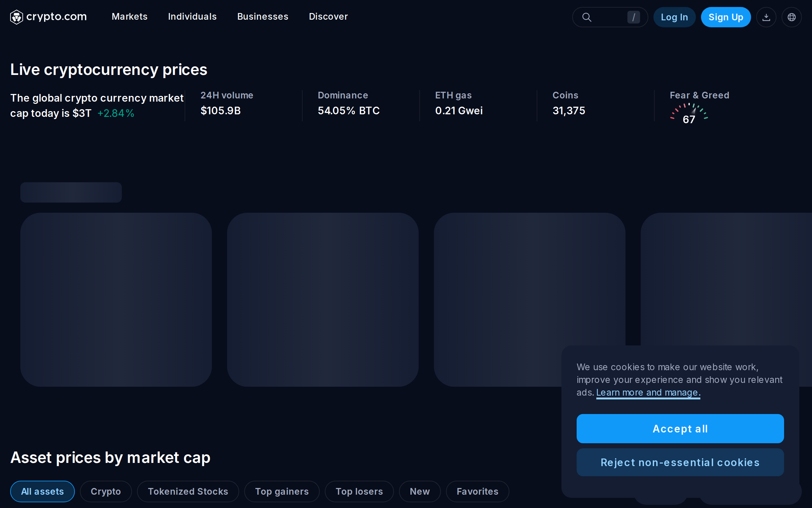Click the 0.21 Gwei gas value
The height and width of the screenshot is (508, 812).
point(459,110)
